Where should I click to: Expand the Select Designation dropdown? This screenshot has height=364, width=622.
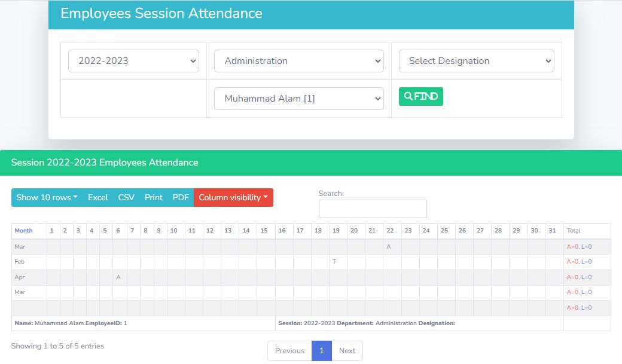(476, 61)
